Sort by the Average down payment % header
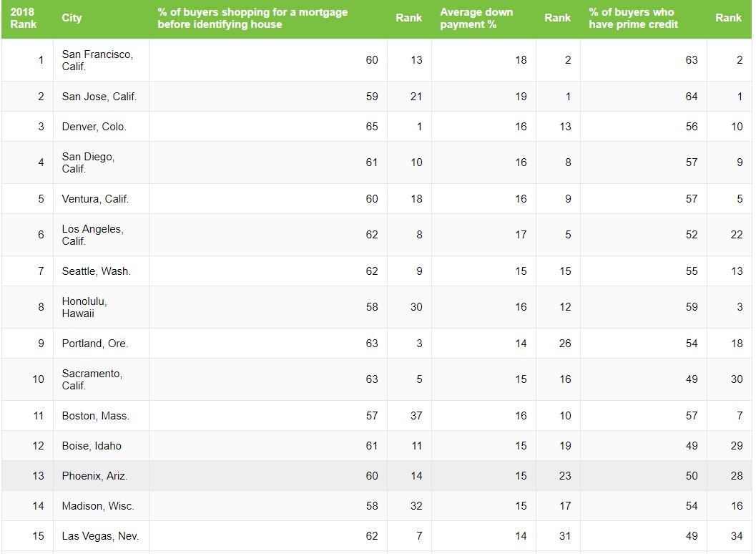The image size is (756, 554). coord(483,19)
